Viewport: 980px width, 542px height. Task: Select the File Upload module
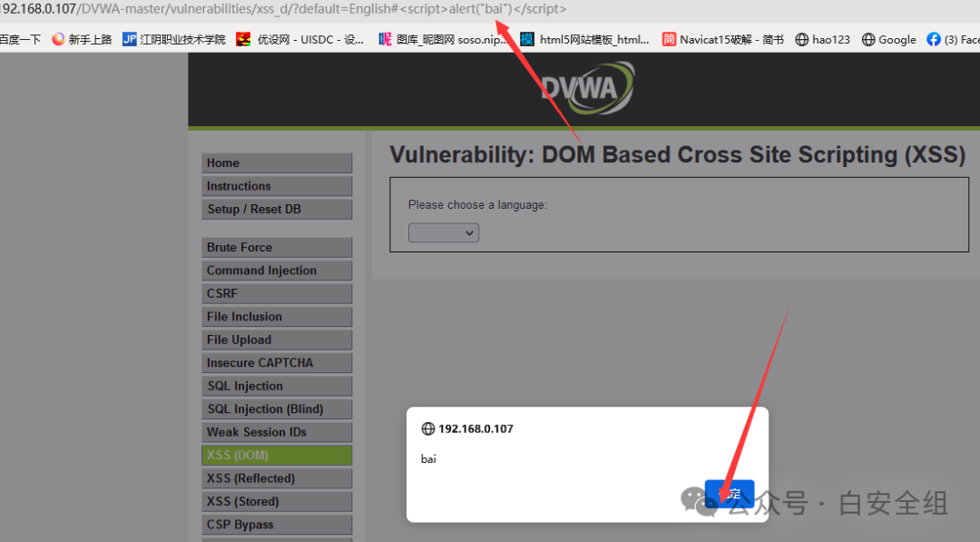coord(277,340)
